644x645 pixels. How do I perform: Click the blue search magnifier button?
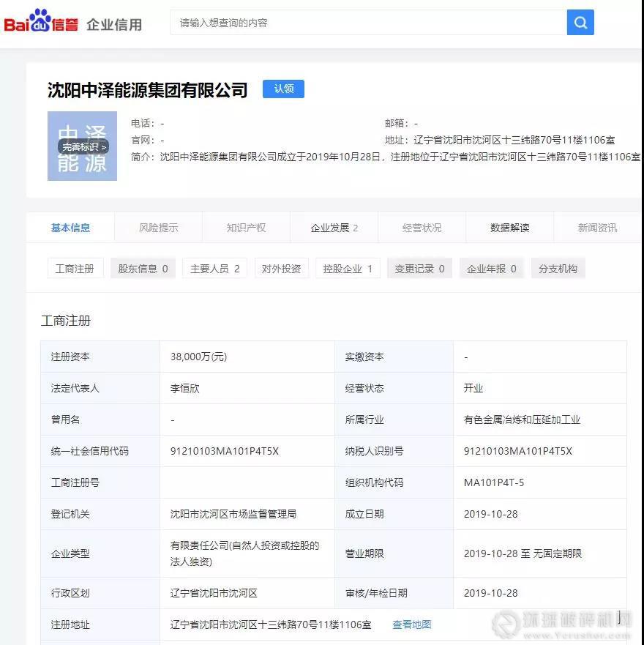pyautogui.click(x=580, y=23)
